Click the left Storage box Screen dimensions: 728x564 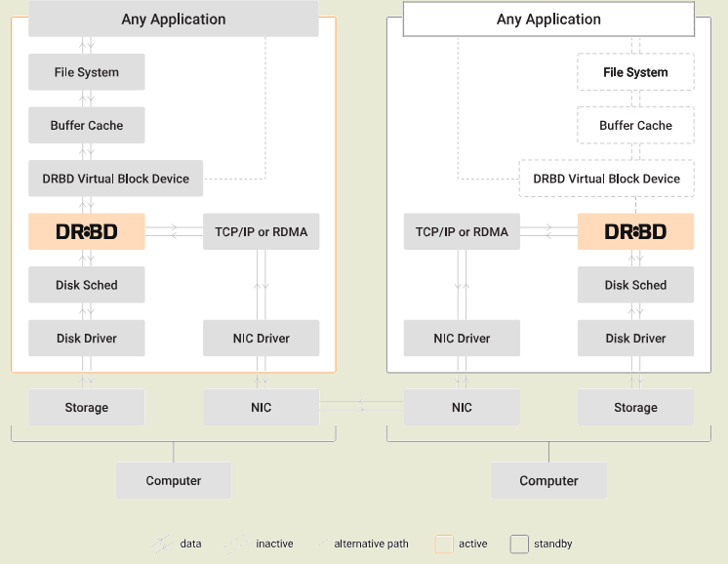point(87,407)
